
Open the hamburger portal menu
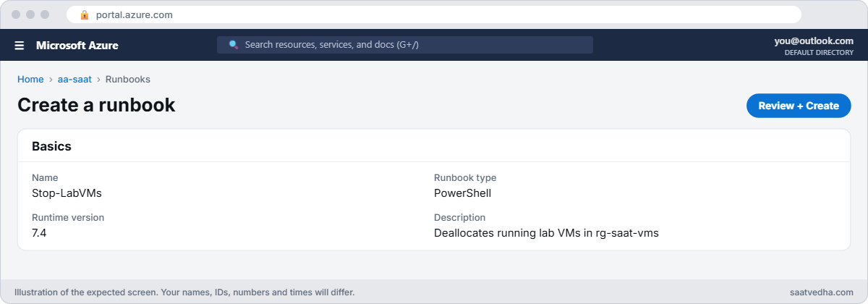[x=20, y=46]
